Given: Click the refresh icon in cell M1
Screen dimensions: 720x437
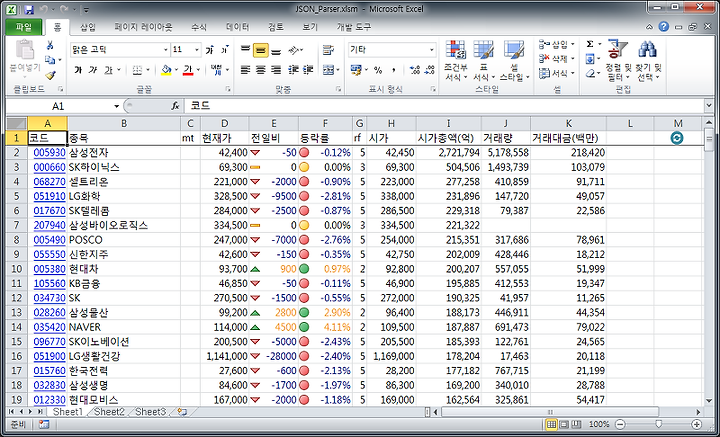Looking at the screenshot, I should (676, 138).
